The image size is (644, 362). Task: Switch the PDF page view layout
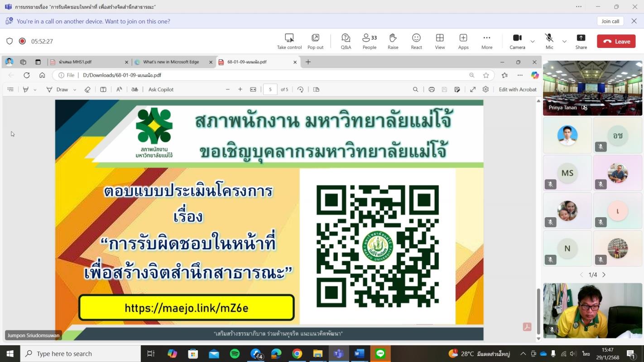click(x=316, y=90)
